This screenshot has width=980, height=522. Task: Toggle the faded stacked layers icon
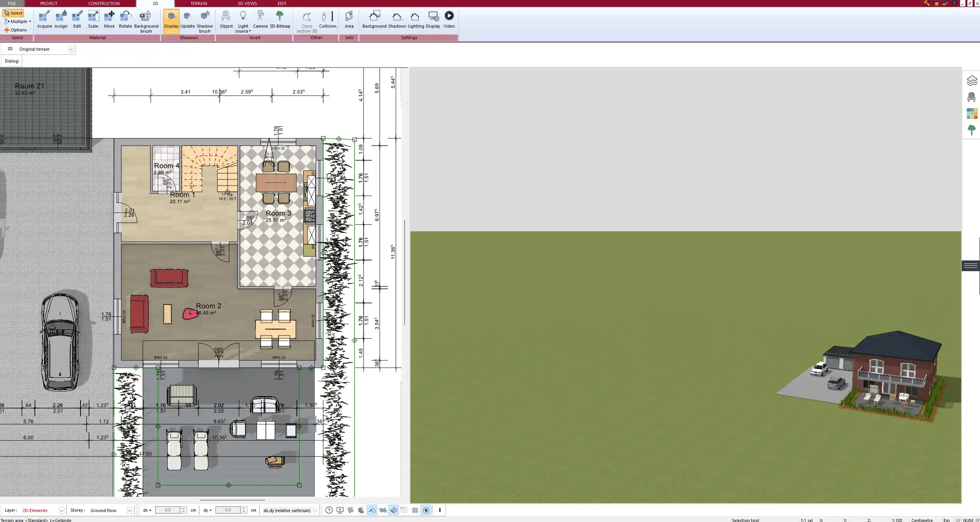pos(404,510)
